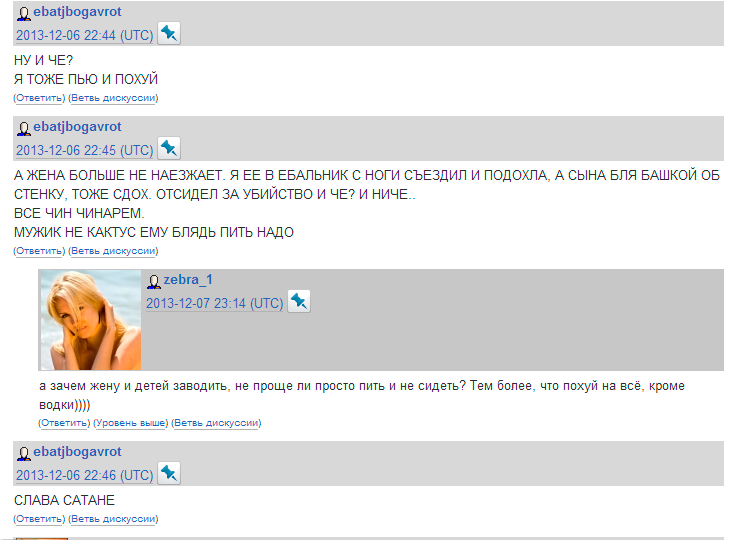Expand Ветвь дискуссии under СЛАВА САТАНЕ comment
Screen dimensions: 735x540
[113, 519]
